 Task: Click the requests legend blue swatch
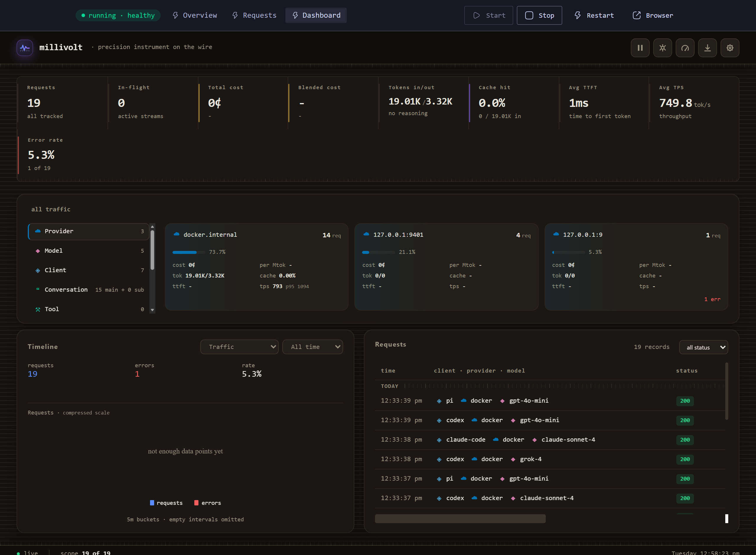point(152,503)
